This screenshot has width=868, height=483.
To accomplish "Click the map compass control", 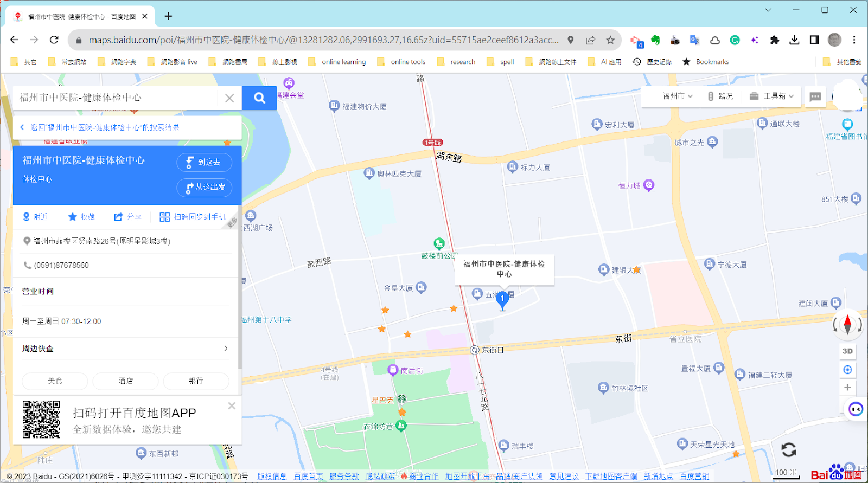I will (847, 324).
